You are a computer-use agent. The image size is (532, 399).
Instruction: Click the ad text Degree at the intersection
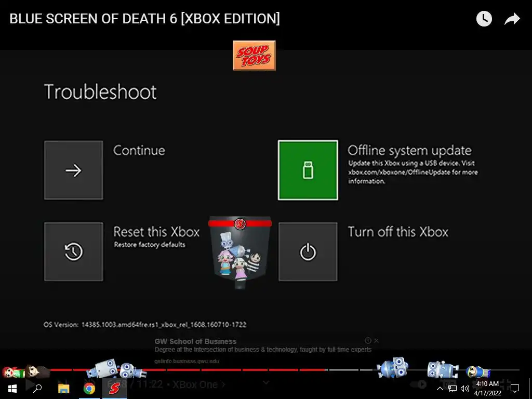[x=263, y=350]
